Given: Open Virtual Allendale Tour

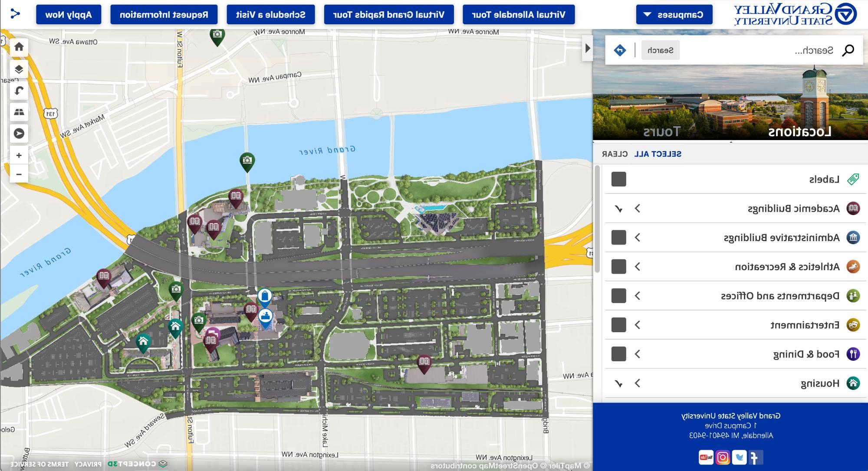Looking at the screenshot, I should click(519, 15).
